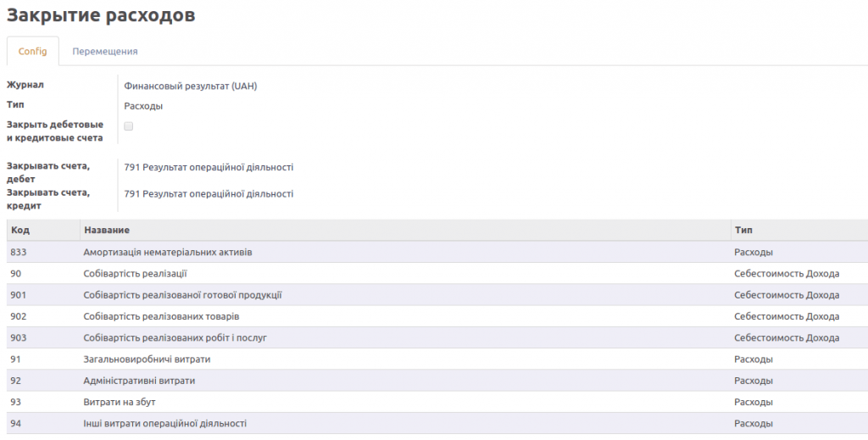
Task: Select row 90 Собівартість реалізації
Action: click(x=437, y=273)
